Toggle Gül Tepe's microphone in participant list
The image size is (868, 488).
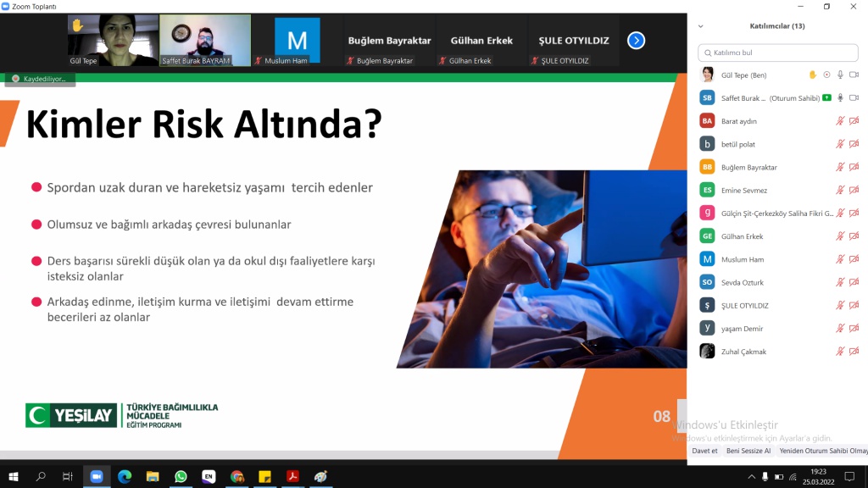840,75
